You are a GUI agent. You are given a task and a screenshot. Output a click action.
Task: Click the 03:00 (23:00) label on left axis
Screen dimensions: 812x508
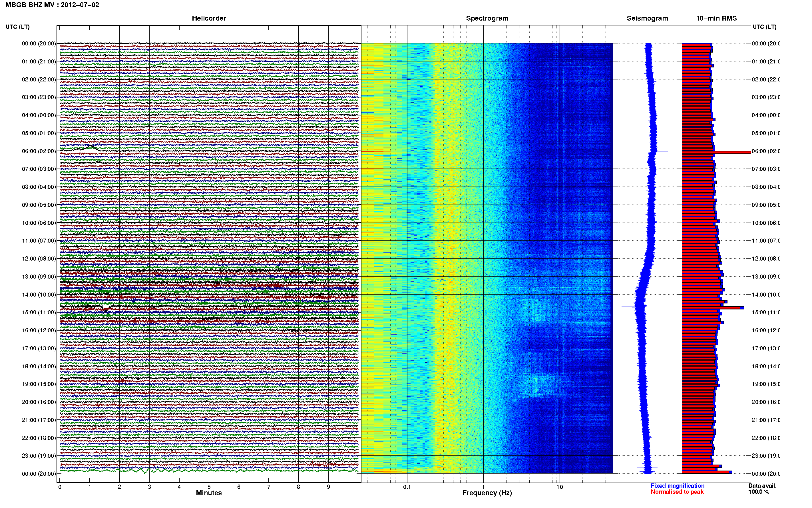coord(39,97)
